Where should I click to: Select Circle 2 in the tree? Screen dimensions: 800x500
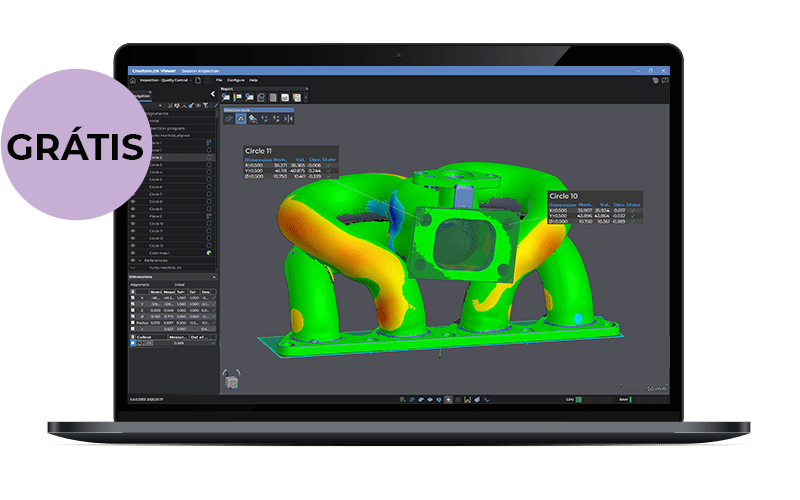click(x=156, y=158)
